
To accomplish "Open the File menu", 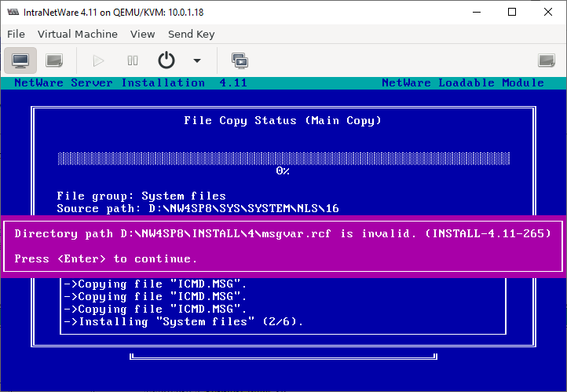I will pos(16,34).
